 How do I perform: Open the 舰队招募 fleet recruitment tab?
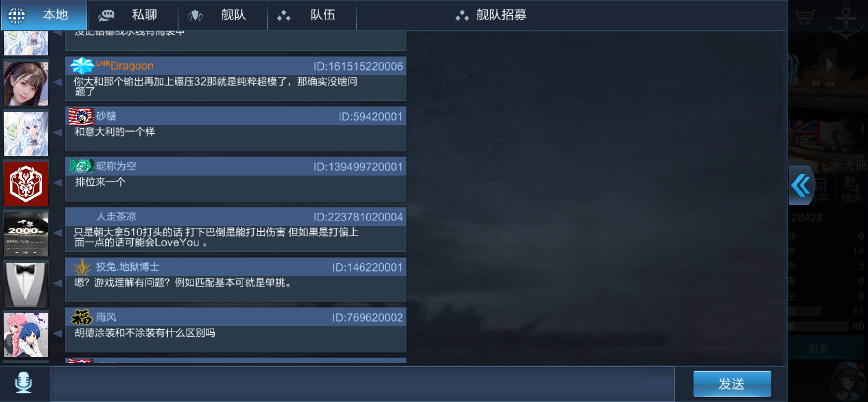[x=490, y=15]
